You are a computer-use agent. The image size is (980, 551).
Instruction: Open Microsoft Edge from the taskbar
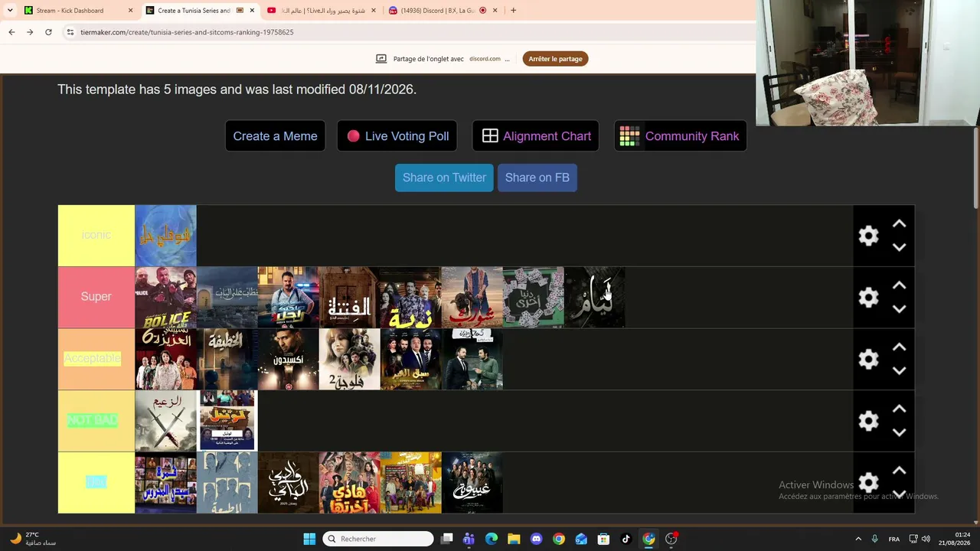coord(492,539)
